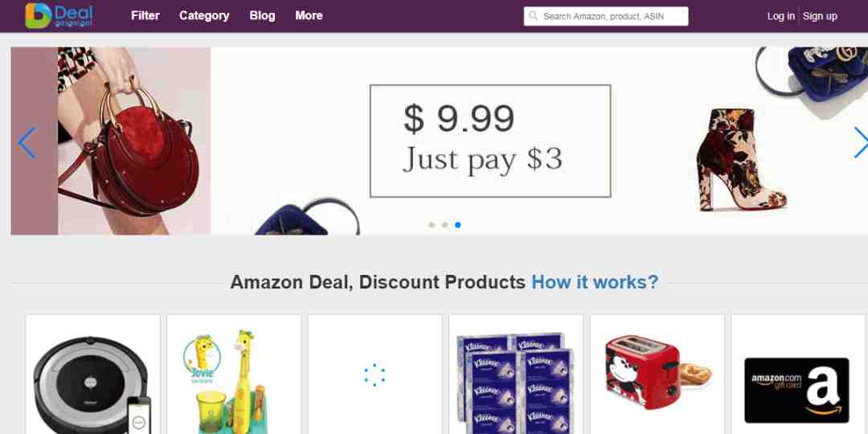Viewport: 868px width, 434px height.
Task: Open the Amazon gift card deal
Action: pyautogui.click(x=798, y=375)
